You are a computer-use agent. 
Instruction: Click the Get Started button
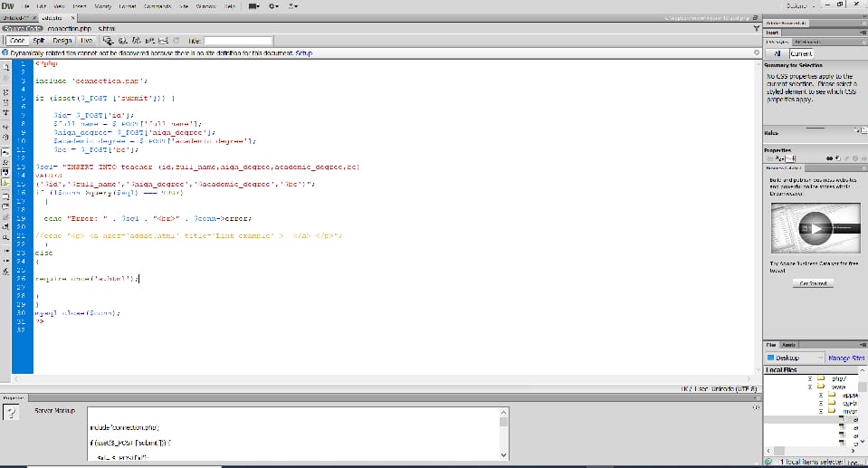click(812, 283)
